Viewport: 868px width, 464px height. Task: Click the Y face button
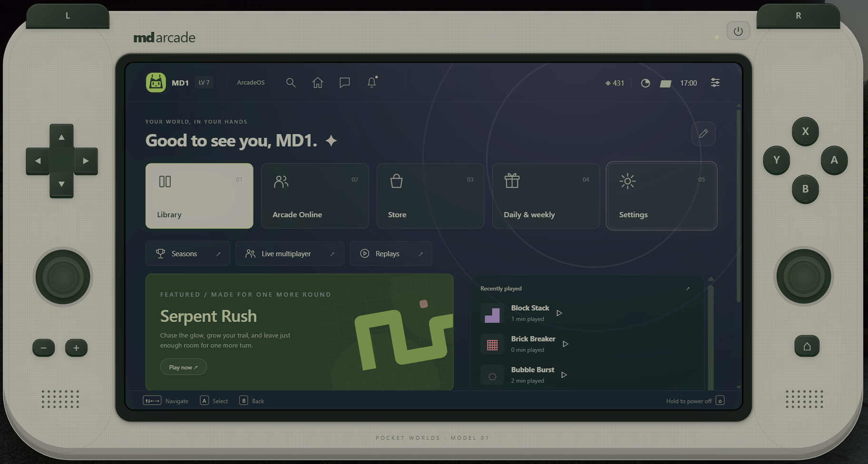(x=777, y=160)
